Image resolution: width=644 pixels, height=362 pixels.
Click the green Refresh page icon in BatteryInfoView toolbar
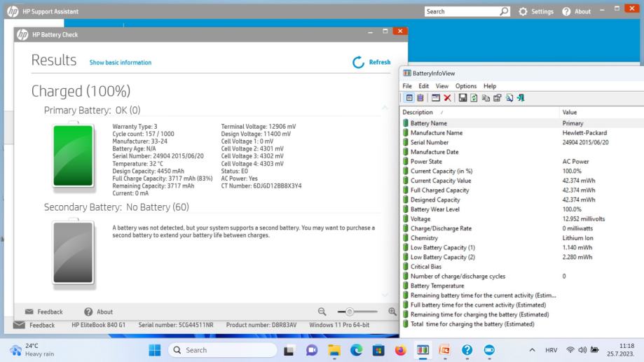(x=474, y=98)
